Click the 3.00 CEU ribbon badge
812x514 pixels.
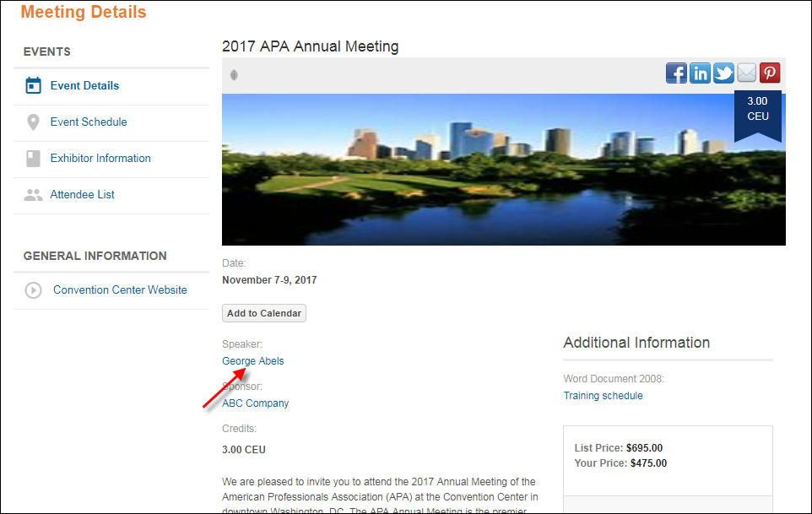pyautogui.click(x=758, y=116)
